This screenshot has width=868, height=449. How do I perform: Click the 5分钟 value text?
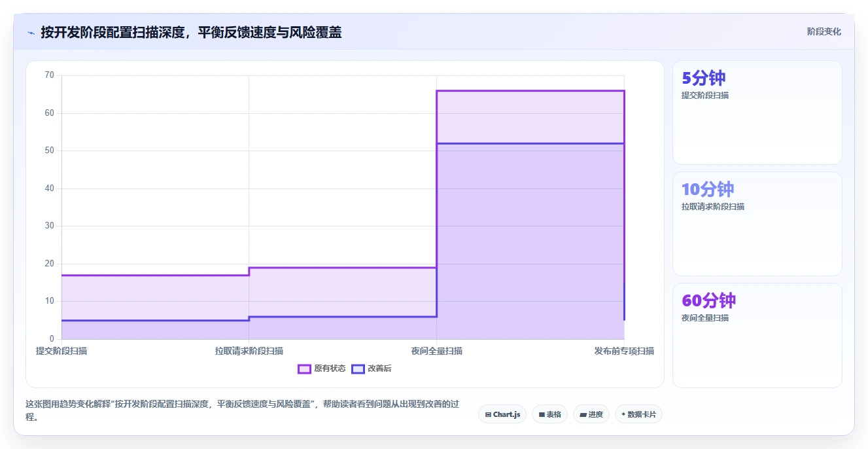[704, 78]
